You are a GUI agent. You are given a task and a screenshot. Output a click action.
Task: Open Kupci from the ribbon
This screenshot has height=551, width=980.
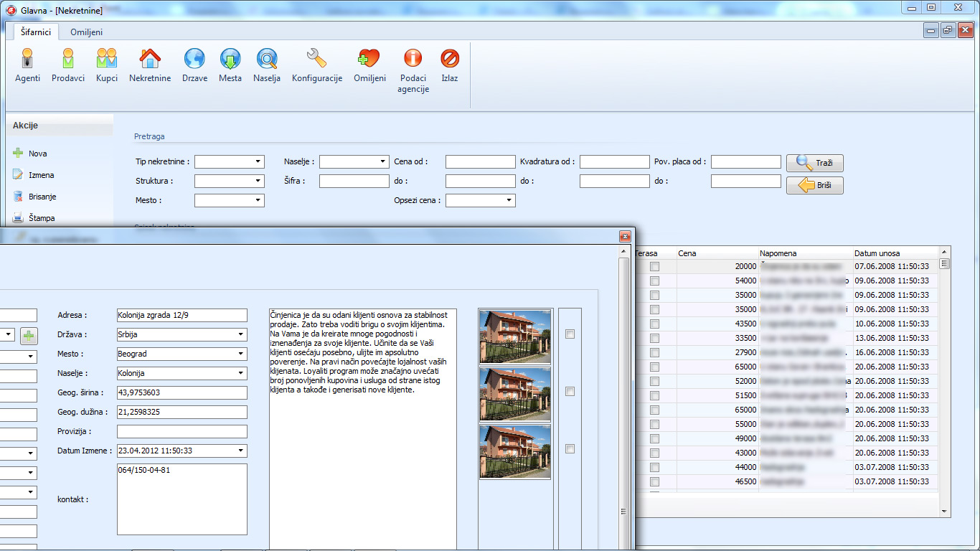click(107, 59)
